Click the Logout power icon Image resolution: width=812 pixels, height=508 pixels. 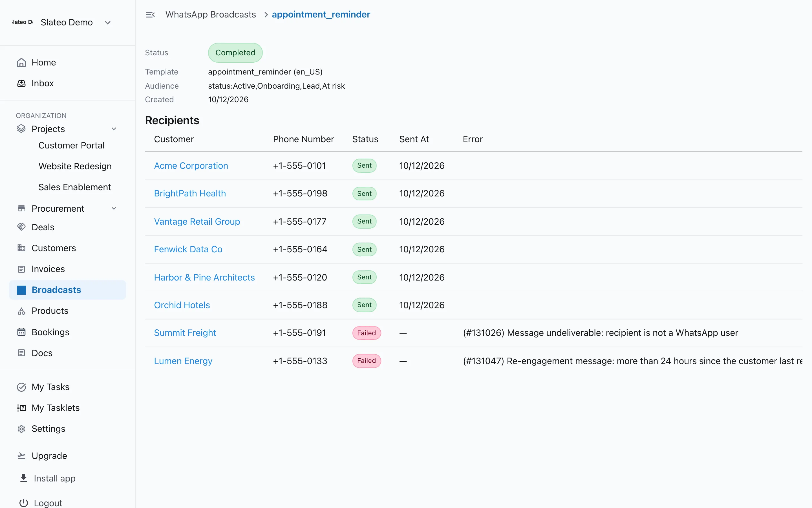coord(23,503)
